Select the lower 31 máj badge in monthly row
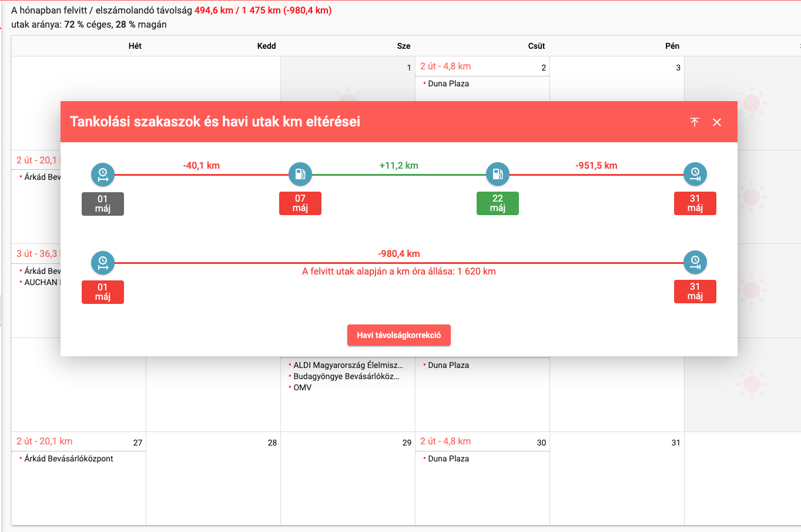 pyautogui.click(x=695, y=292)
